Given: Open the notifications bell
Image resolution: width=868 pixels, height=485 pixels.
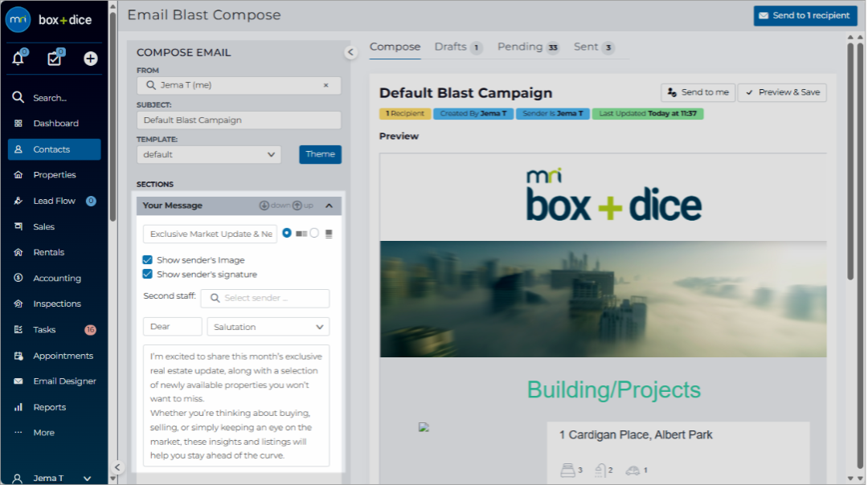Looking at the screenshot, I should [18, 58].
